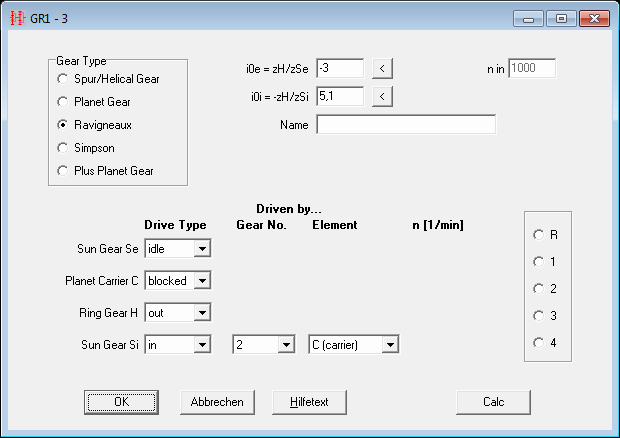The width and height of the screenshot is (620, 438).
Task: Open the Element dropdown showing C (carrier)
Action: [391, 345]
